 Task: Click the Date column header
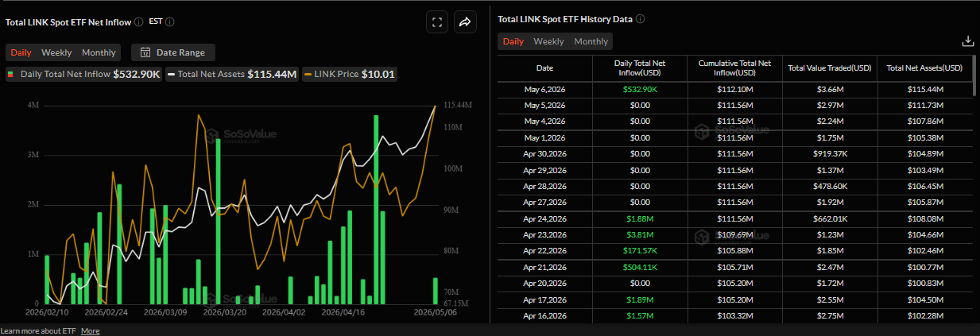(544, 68)
